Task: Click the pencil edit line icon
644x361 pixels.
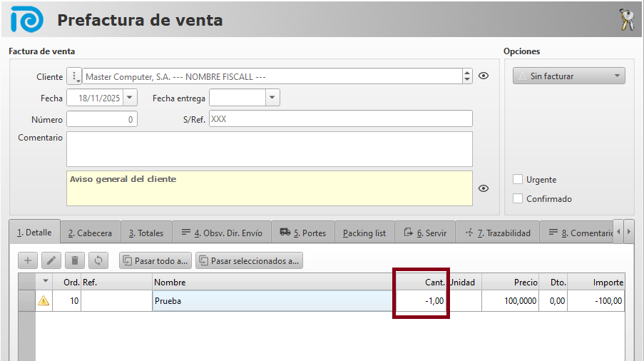Action: (x=51, y=261)
